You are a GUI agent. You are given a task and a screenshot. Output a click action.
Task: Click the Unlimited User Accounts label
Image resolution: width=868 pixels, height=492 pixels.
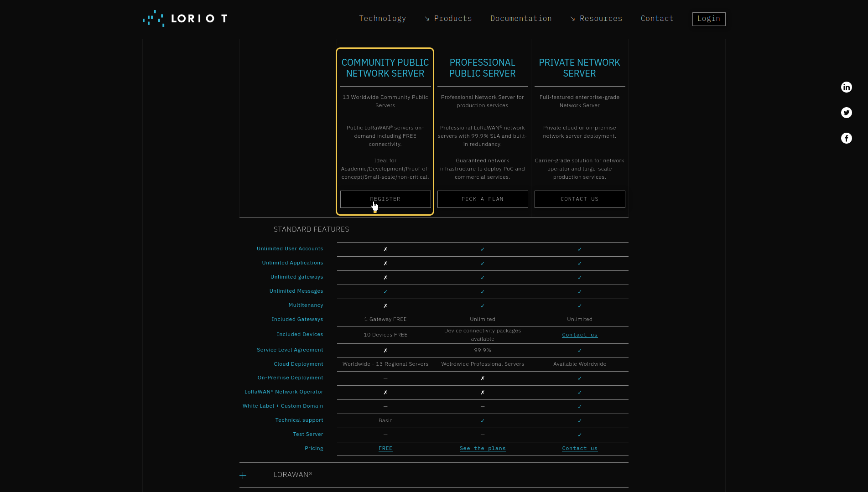[290, 249]
